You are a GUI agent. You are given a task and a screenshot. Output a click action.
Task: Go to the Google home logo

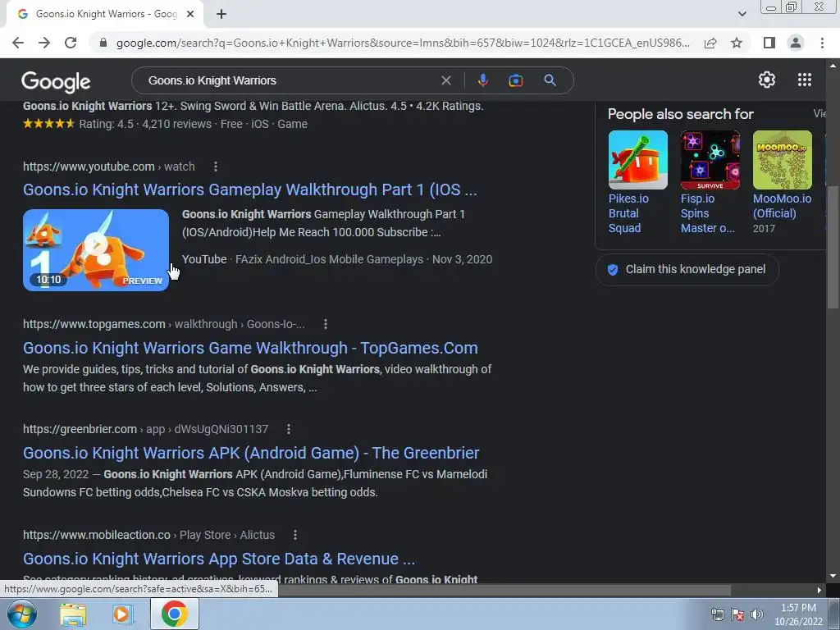[x=56, y=81]
